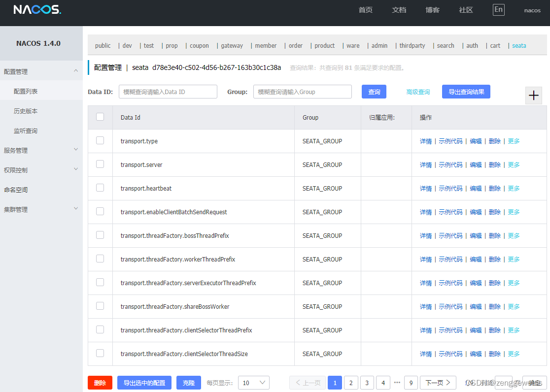Click 删除 for clientSelectorThreadPrefix row
This screenshot has width=550, height=392.
495,330
